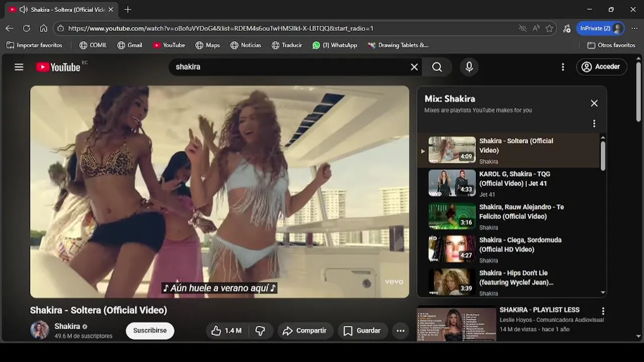644x362 pixels.
Task: Reload the page
Action: (x=27, y=29)
